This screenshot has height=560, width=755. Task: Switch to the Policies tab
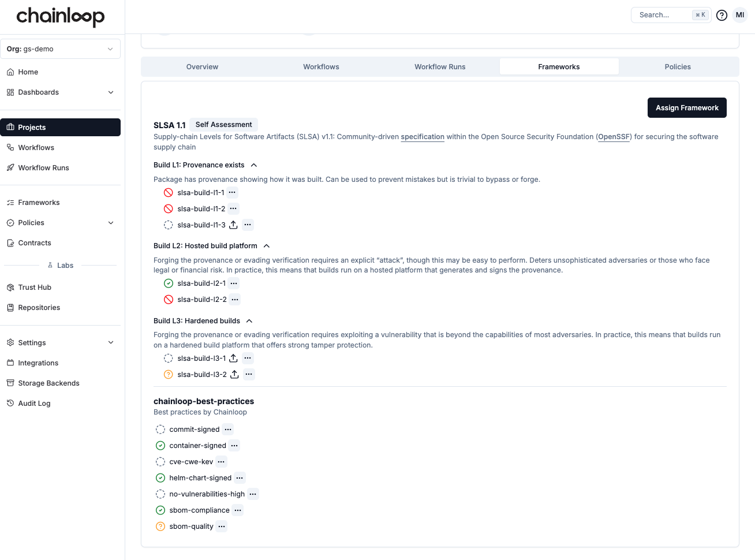pyautogui.click(x=678, y=67)
